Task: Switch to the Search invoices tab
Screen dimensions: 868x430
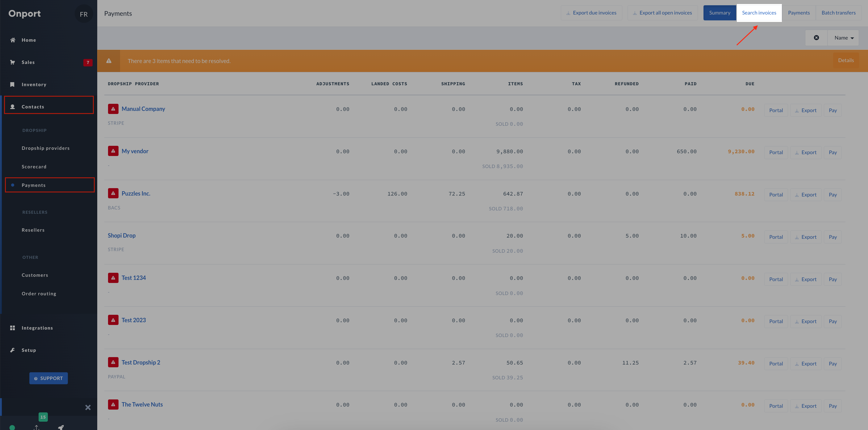Action: [x=759, y=13]
